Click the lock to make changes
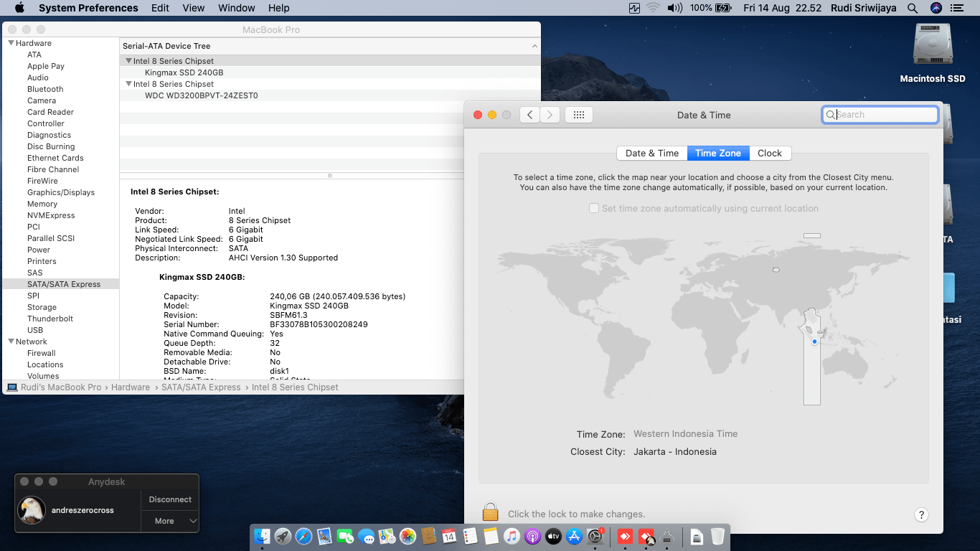The width and height of the screenshot is (980, 551). click(x=491, y=512)
